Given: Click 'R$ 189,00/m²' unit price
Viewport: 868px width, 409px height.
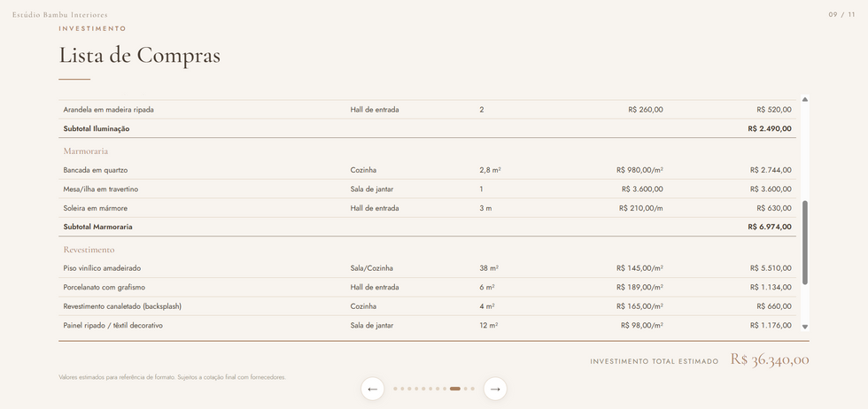Looking at the screenshot, I should pyautogui.click(x=639, y=287).
